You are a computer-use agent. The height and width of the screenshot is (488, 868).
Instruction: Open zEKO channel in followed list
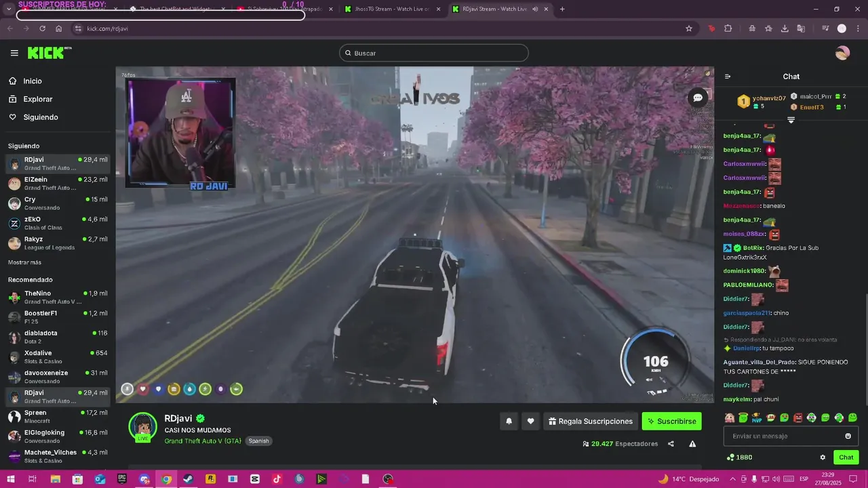tap(58, 223)
